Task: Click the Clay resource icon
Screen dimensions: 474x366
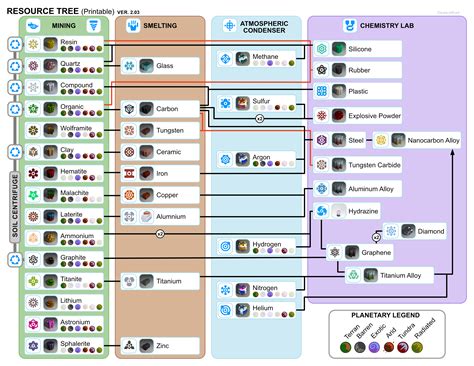Action: [x=50, y=152]
